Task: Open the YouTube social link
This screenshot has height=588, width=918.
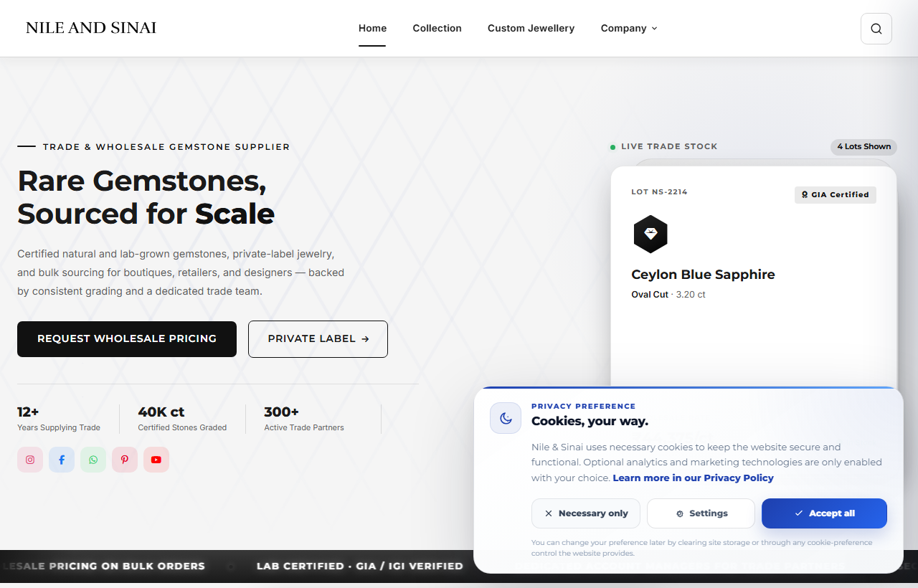Action: pos(156,460)
